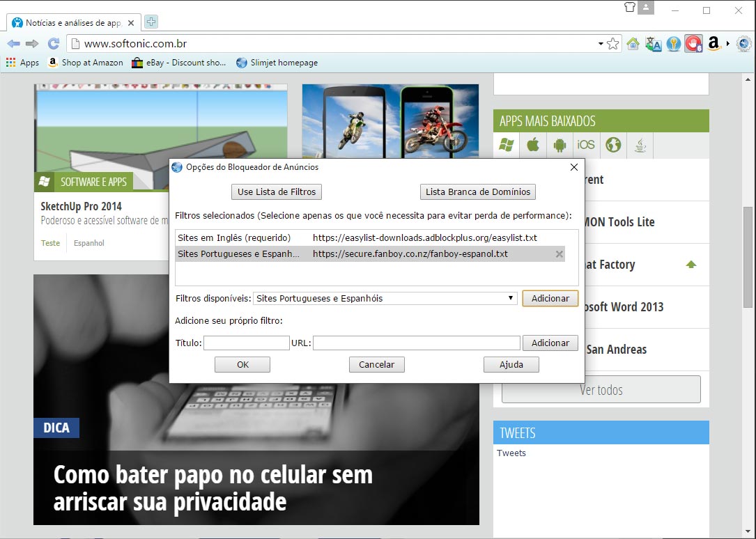Select the Java platform icon
The image size is (756, 539).
coord(640,145)
